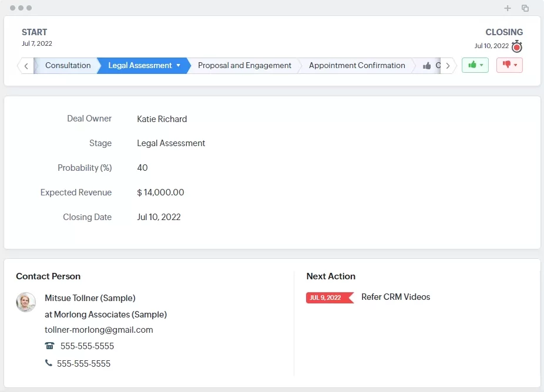Click the gray thumbs-up stage in path
This screenshot has width=544, height=392.
427,66
